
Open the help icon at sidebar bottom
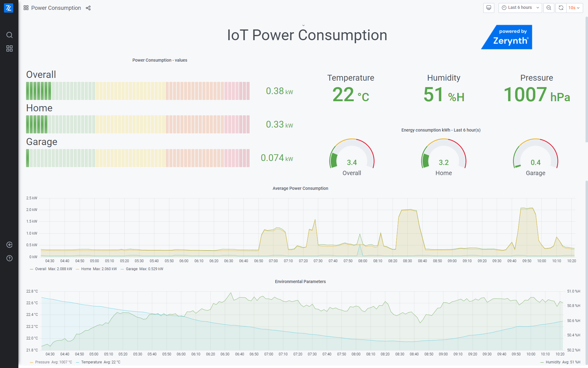pyautogui.click(x=9, y=258)
